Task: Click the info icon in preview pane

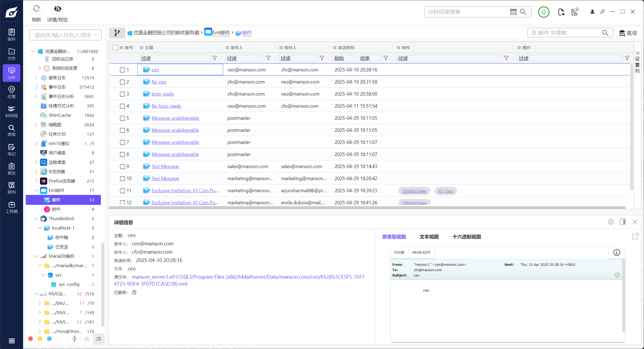Action: coord(617,252)
